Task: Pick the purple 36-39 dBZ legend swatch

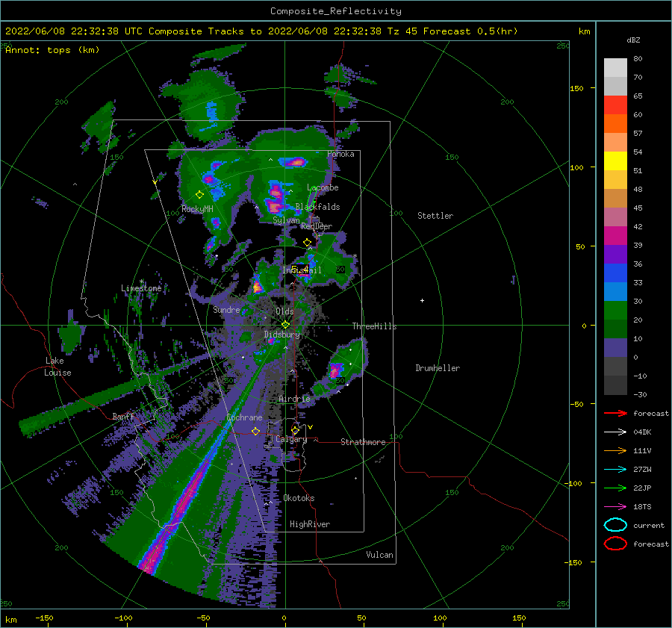Action: [615, 254]
